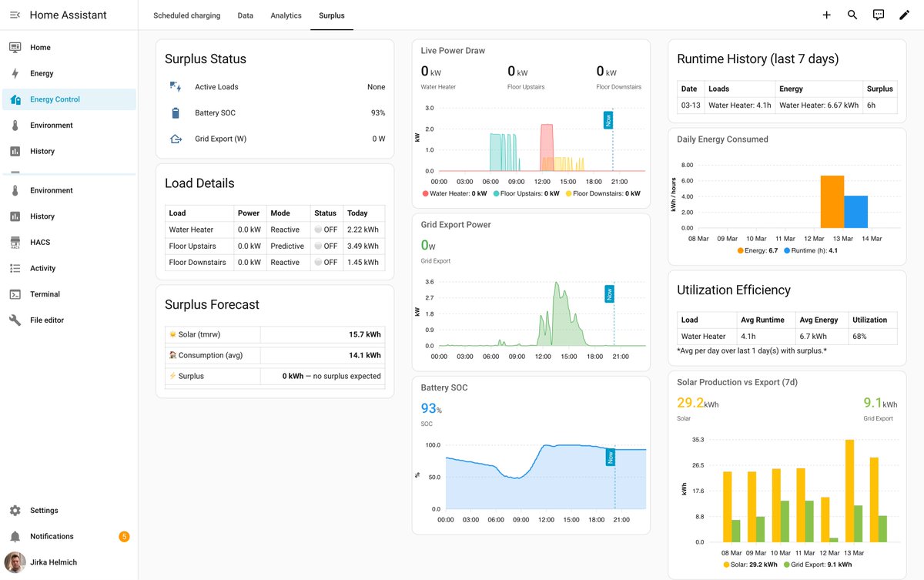Open HACS from the sidebar
Image resolution: width=924 pixels, height=580 pixels.
(69, 243)
